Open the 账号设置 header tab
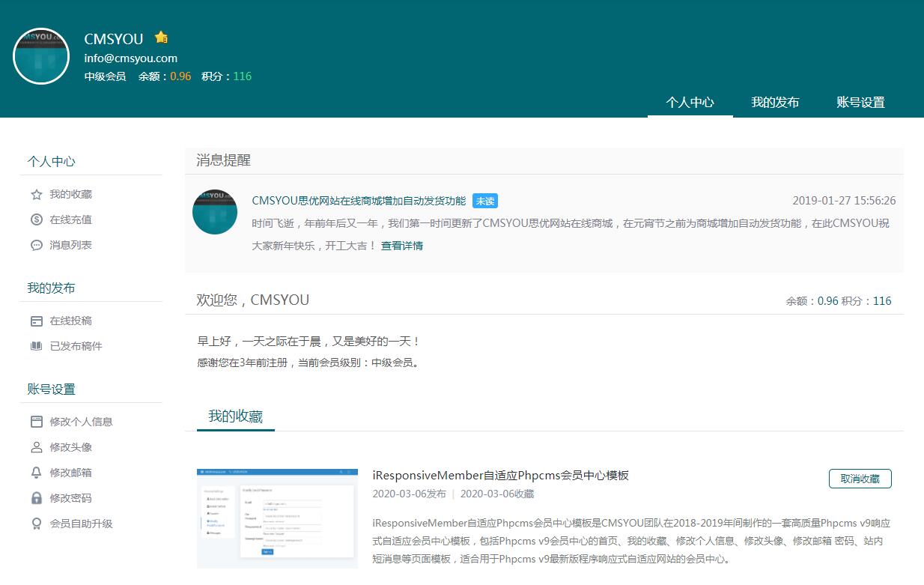This screenshot has width=924, height=585. coord(861,103)
